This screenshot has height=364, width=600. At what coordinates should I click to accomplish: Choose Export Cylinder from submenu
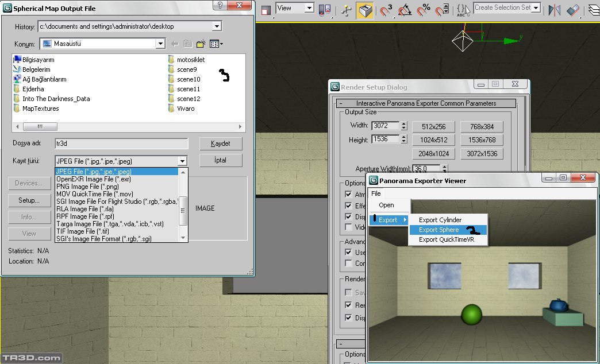[440, 220]
